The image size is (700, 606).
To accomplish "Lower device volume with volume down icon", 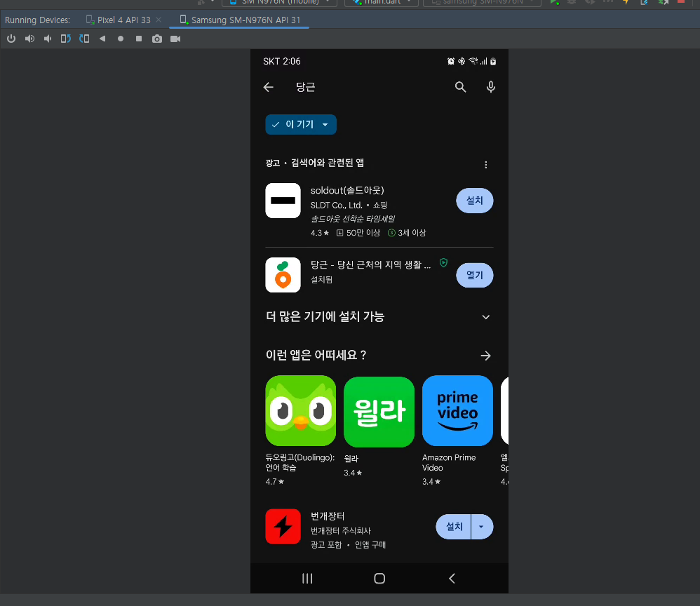I will [48, 39].
